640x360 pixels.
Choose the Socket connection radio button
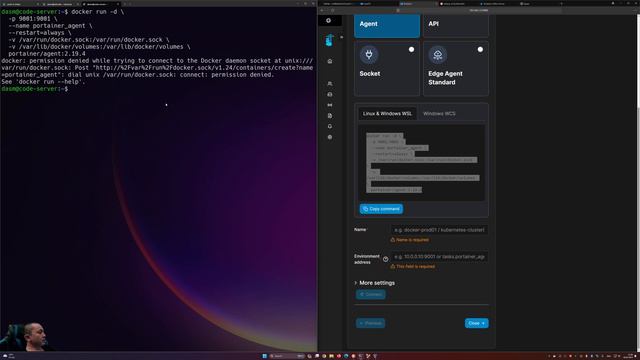coord(411,49)
